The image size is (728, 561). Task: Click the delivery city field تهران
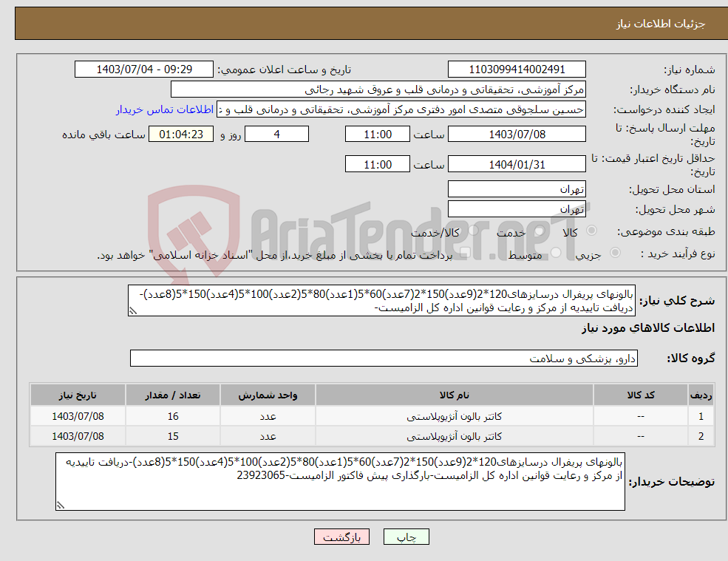point(517,209)
